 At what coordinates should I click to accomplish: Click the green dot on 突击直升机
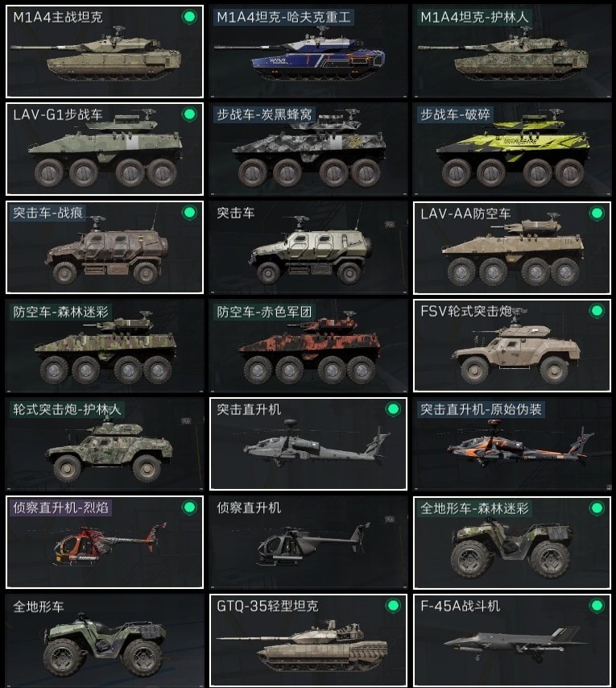click(393, 409)
